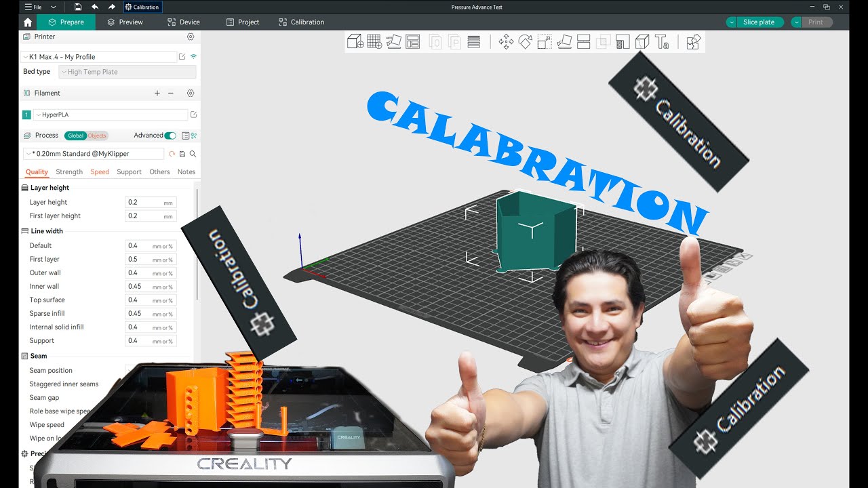Switch process scope to Objects
The height and width of the screenshot is (488, 868).
click(x=97, y=136)
